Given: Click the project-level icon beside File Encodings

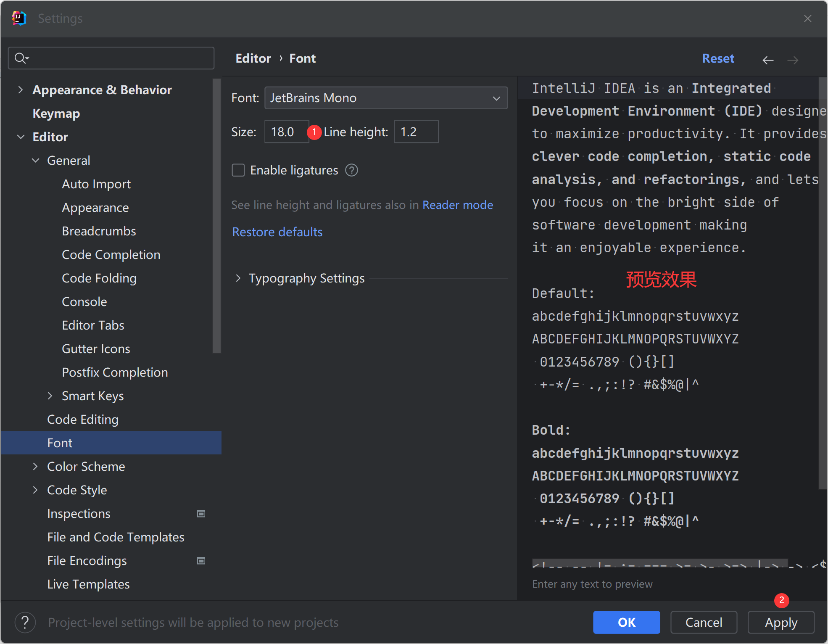Looking at the screenshot, I should pos(201,561).
